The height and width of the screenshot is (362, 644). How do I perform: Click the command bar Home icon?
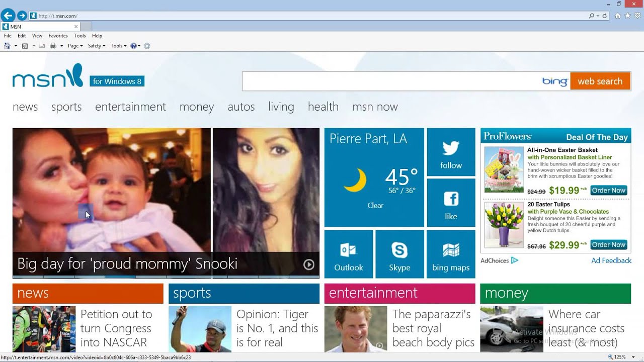pos(7,46)
